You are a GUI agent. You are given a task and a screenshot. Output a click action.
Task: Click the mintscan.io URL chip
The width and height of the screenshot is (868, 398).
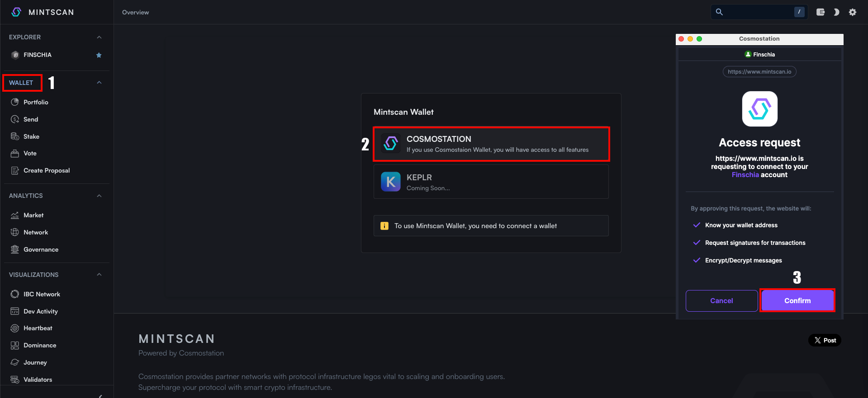point(759,72)
